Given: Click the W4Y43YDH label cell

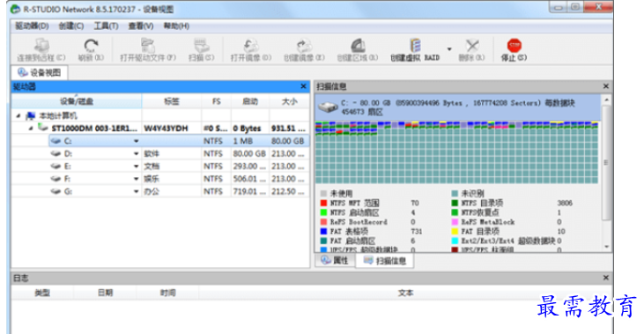Looking at the screenshot, I should (166, 129).
